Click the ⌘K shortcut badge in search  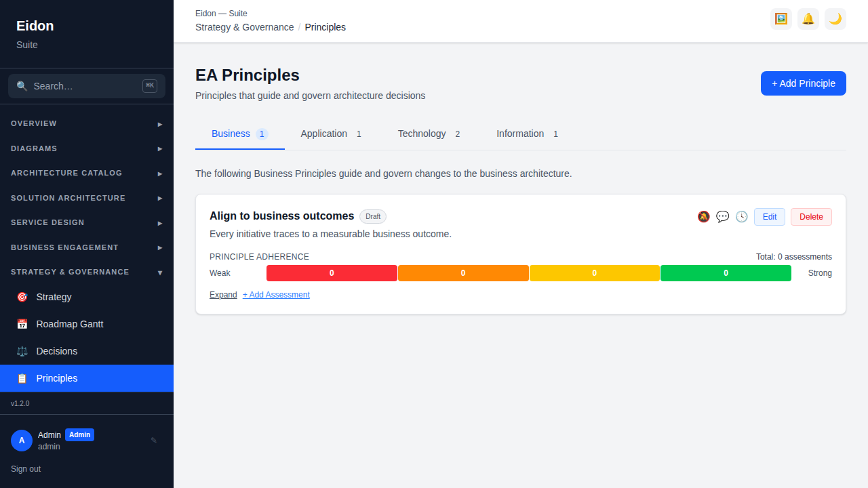click(150, 86)
